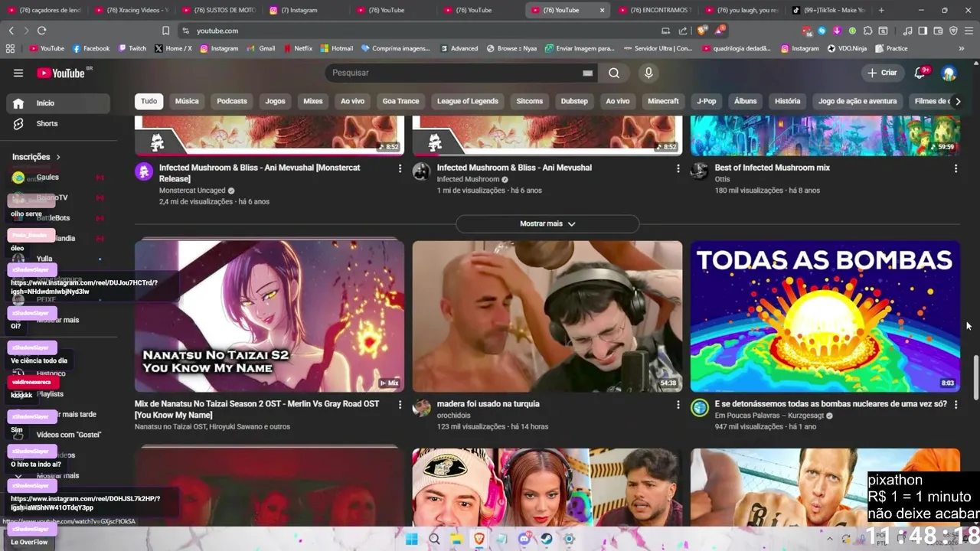The image size is (980, 551).
Task: Select the Jogos filter chip
Action: coord(275,101)
